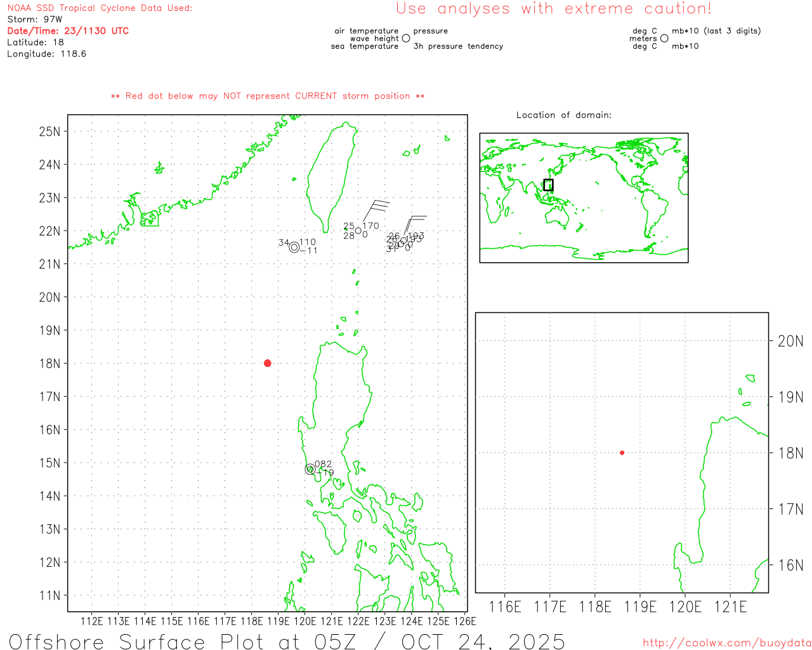Click the red dot in the zoomed inset map
This screenshot has width=812, height=650.
pos(622,453)
